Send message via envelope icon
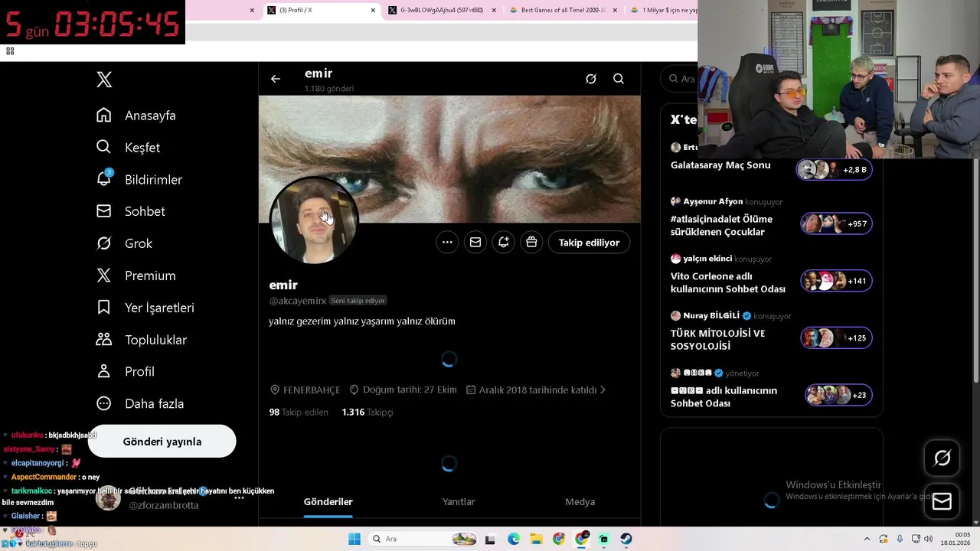The height and width of the screenshot is (551, 980). (475, 243)
